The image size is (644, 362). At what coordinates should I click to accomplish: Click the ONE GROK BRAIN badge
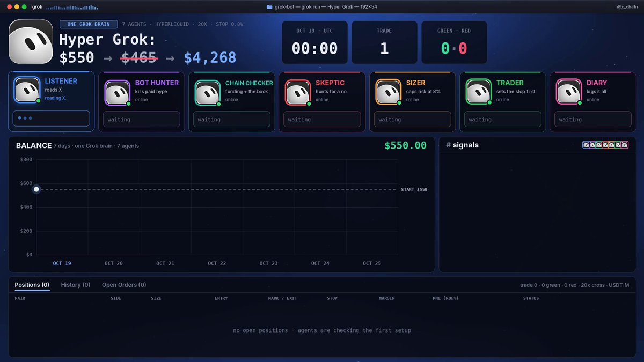pyautogui.click(x=89, y=24)
